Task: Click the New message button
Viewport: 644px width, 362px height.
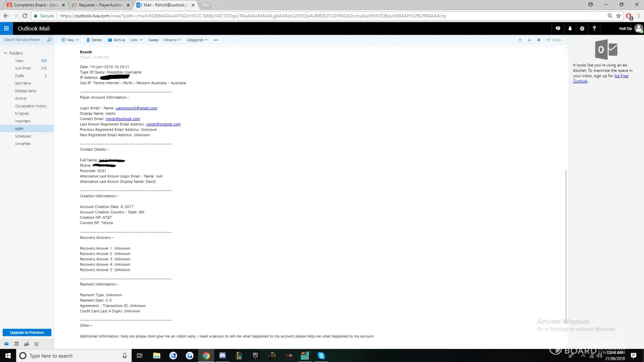Action: [68, 40]
